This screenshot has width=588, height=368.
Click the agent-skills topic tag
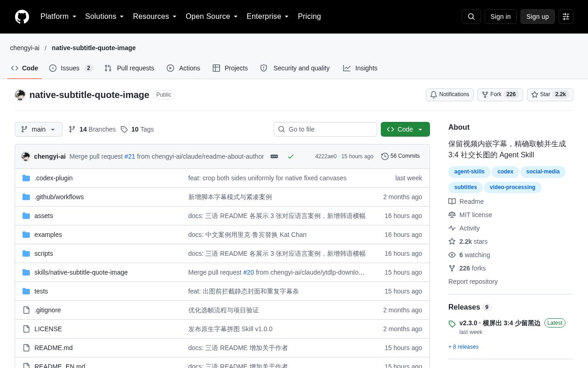pos(469,172)
